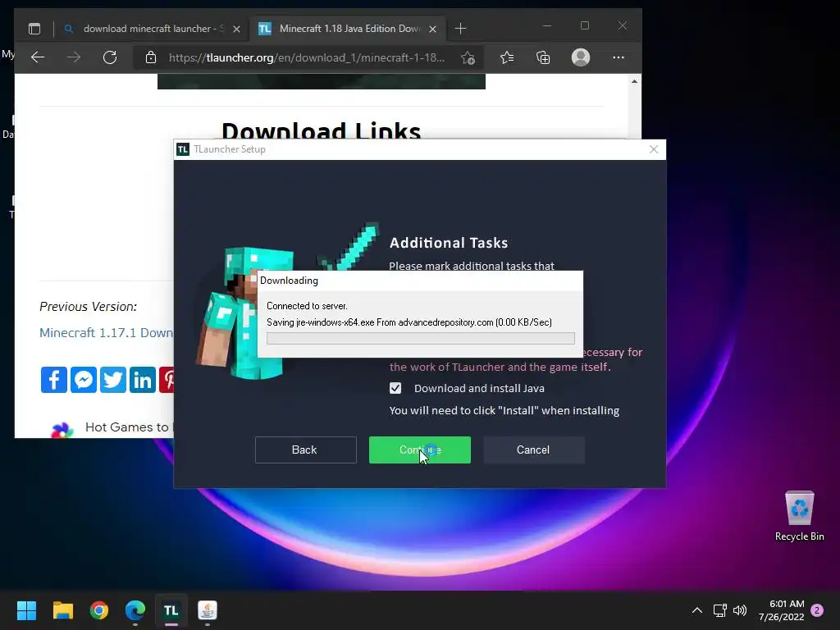Click the Saving jre-windows-x64.exe status line

pyautogui.click(x=409, y=322)
